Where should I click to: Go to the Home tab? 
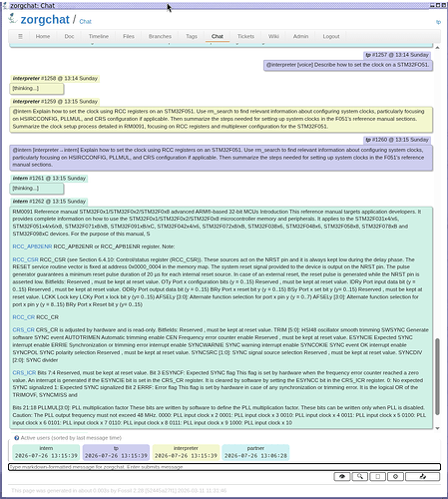click(x=43, y=36)
